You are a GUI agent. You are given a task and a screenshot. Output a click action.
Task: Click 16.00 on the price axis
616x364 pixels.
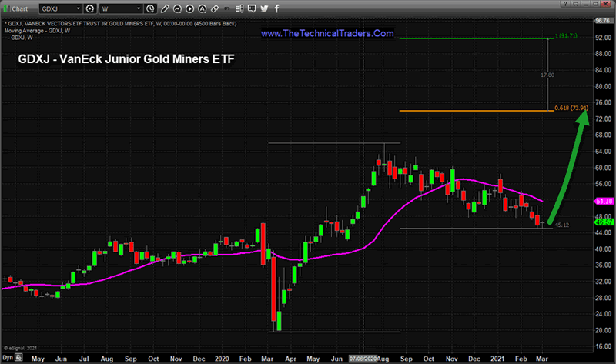pos(604,347)
